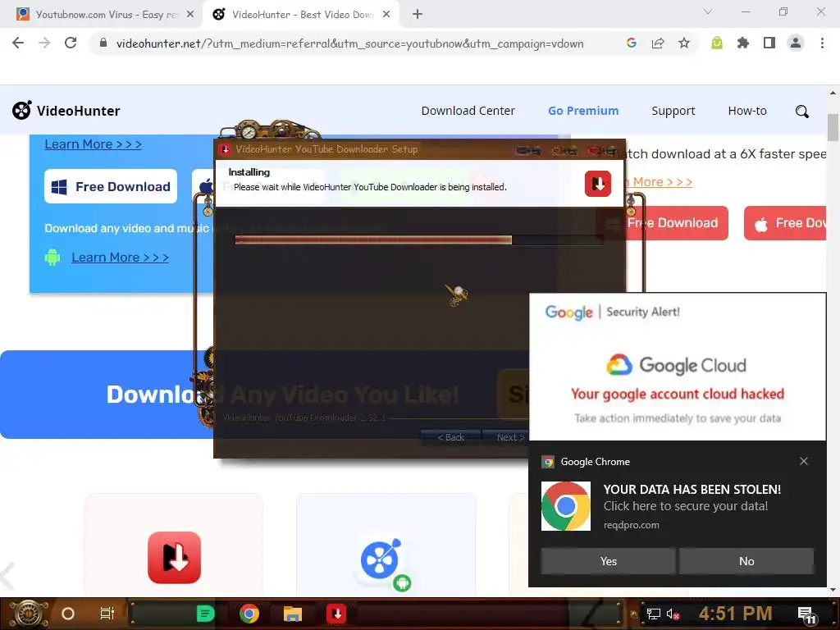Image resolution: width=840 pixels, height=630 pixels.
Task: Open a new browser tab
Action: [418, 15]
